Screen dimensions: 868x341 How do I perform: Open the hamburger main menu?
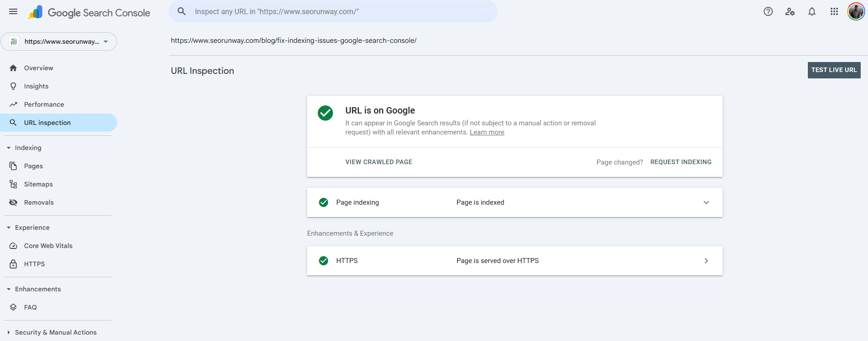(x=13, y=11)
